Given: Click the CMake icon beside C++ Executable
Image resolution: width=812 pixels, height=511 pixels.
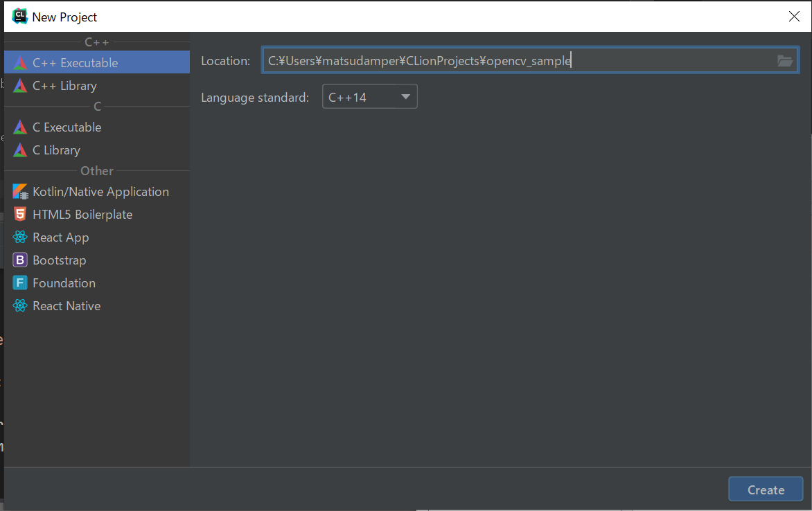Looking at the screenshot, I should coord(19,62).
